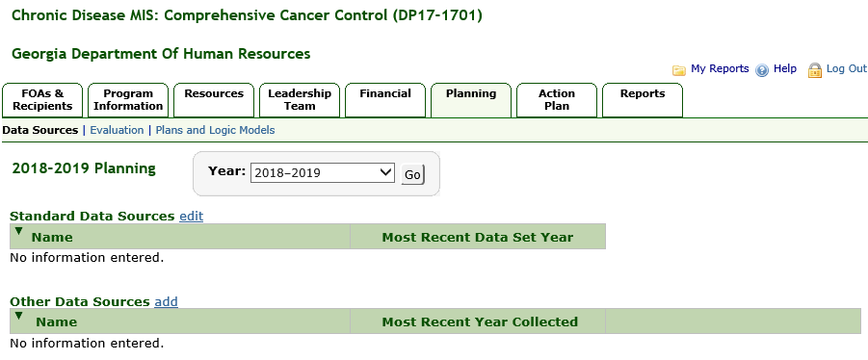Switch to the Program Information tab
The height and width of the screenshot is (360, 868).
point(128,100)
